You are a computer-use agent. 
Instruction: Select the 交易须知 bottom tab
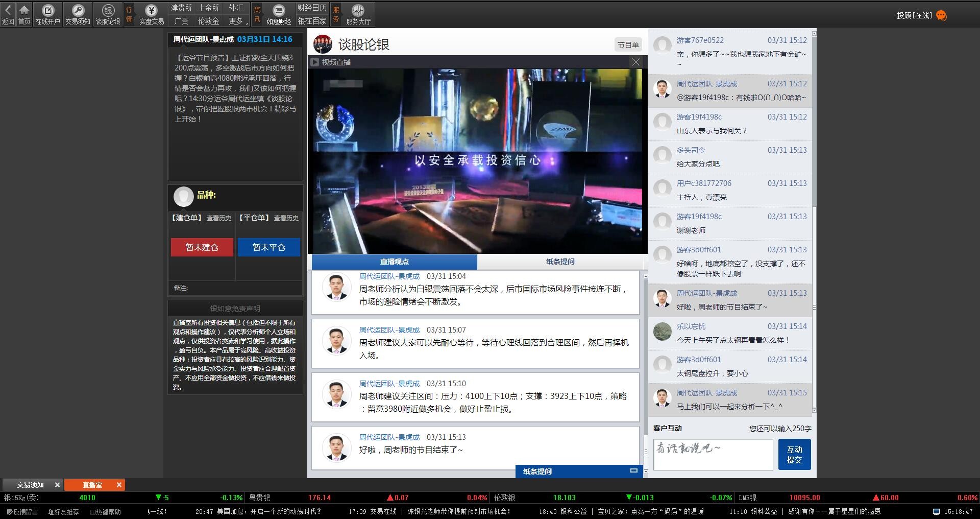pyautogui.click(x=30, y=485)
